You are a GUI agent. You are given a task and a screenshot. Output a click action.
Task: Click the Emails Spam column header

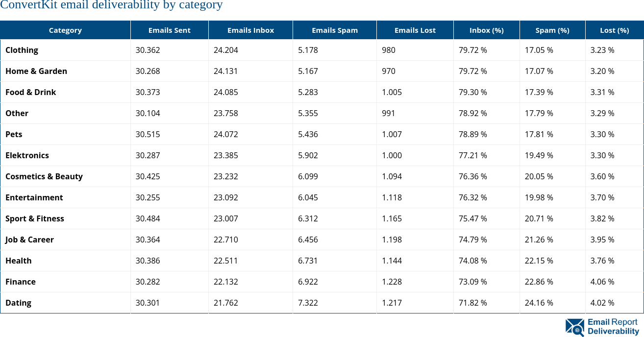click(335, 30)
